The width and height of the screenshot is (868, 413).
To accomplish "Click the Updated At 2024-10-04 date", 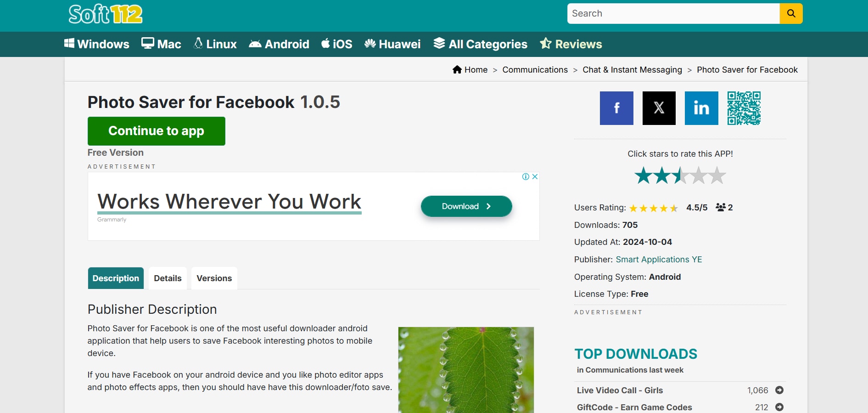I will [647, 242].
